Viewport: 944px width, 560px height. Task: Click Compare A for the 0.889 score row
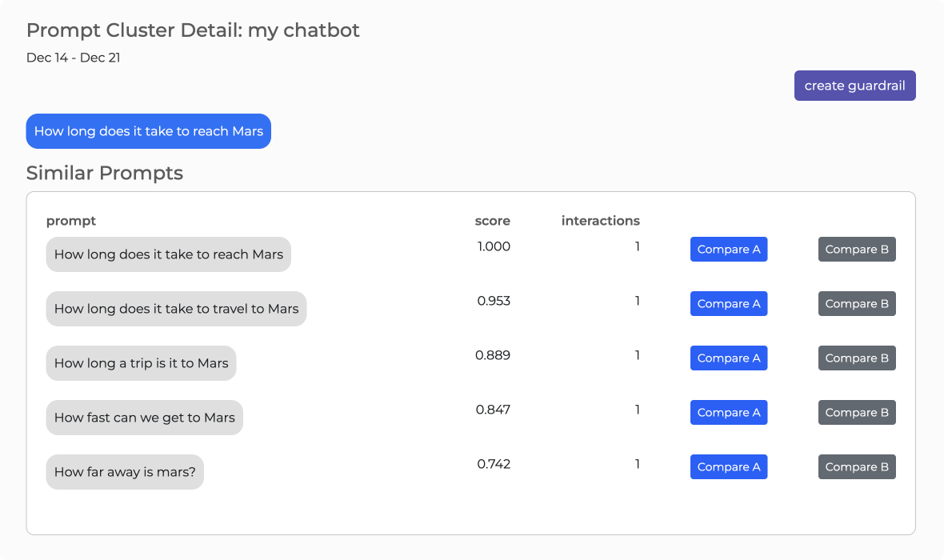pyautogui.click(x=728, y=358)
